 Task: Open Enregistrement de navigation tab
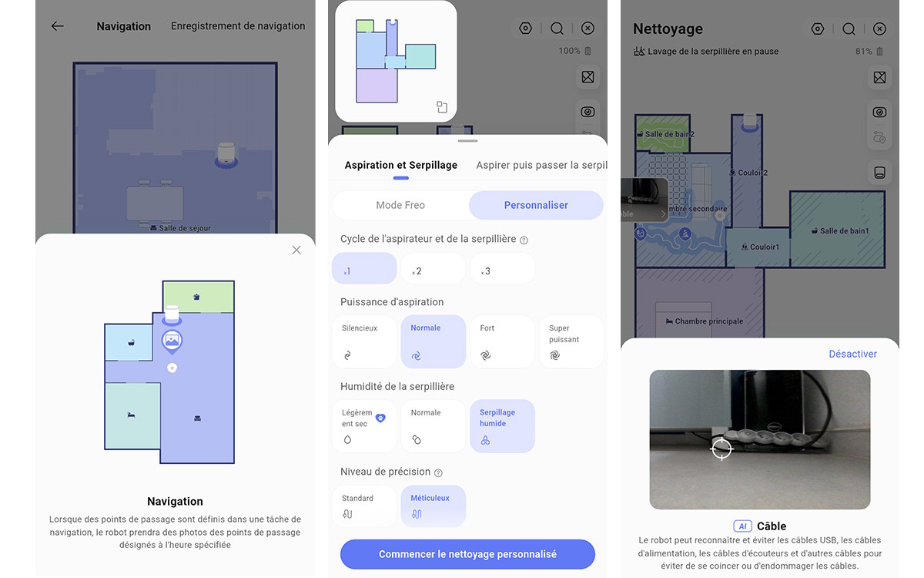point(238,26)
